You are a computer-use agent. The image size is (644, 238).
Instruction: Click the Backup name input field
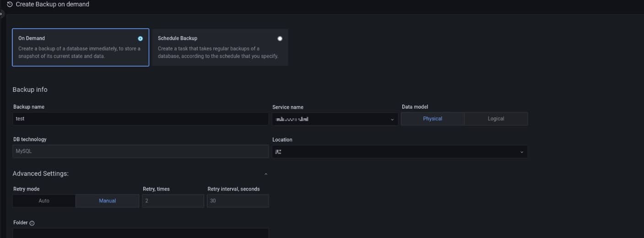(141, 119)
